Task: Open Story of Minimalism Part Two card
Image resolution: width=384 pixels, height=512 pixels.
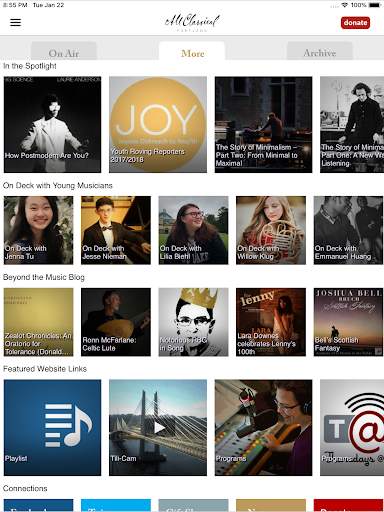Action: [263, 125]
